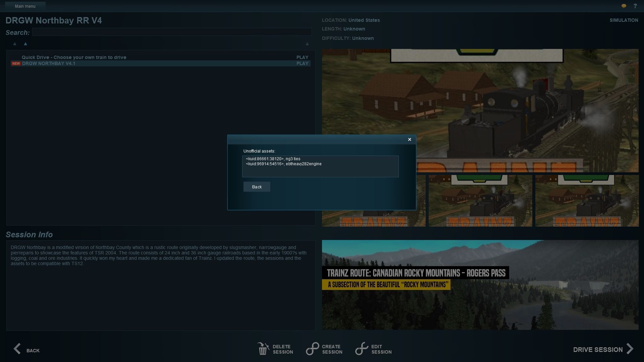Click the Edit Session icon
644x362 pixels.
362,349
